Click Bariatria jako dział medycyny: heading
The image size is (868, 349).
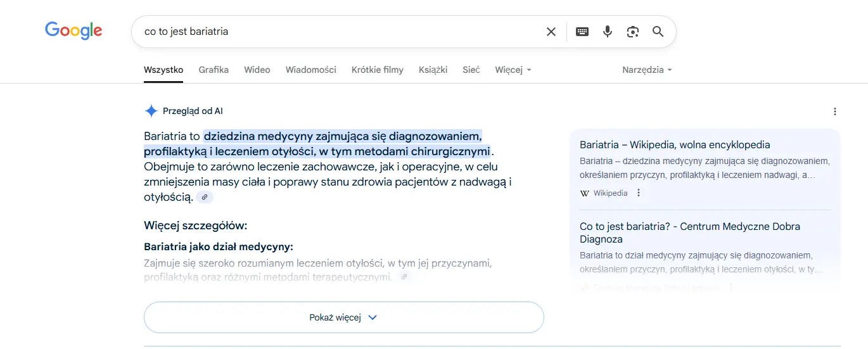[x=219, y=247]
